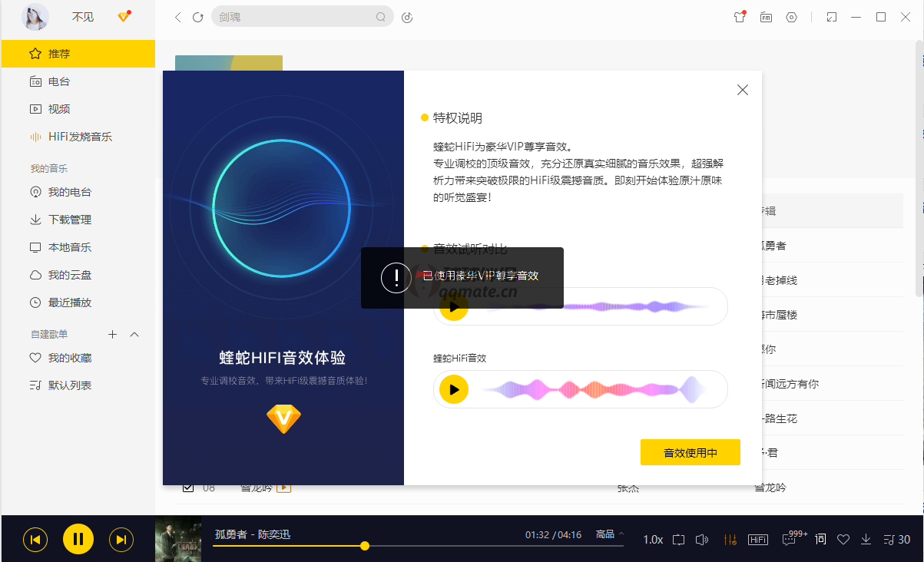Open the sound effects equalizer icon
The image size is (924, 562).
click(730, 540)
